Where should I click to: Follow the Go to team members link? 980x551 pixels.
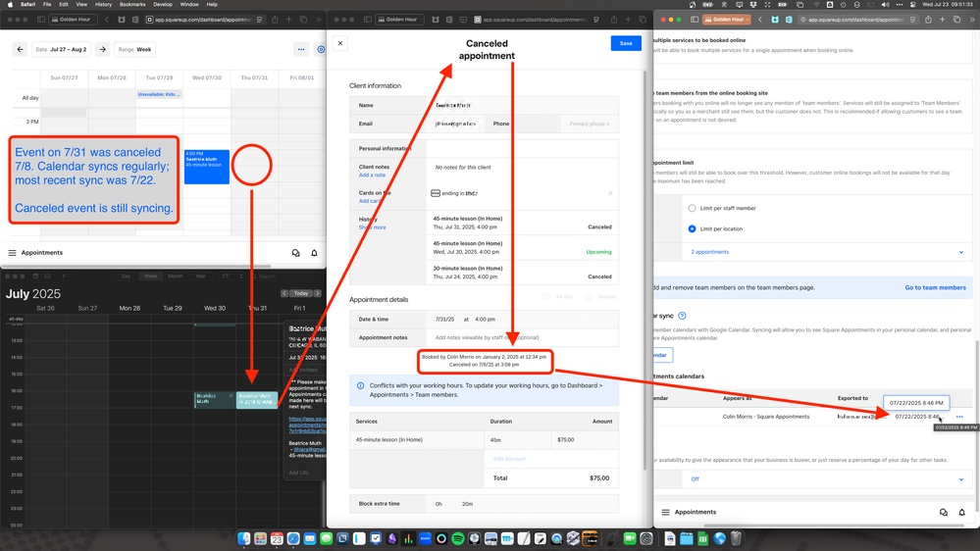coord(935,287)
